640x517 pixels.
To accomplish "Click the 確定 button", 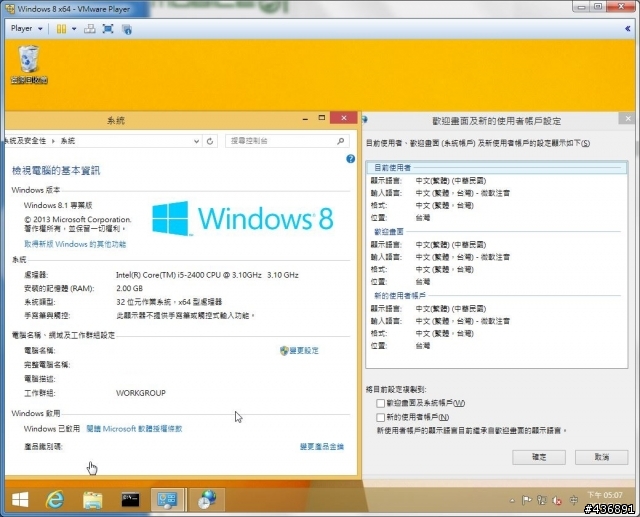I will coord(539,457).
